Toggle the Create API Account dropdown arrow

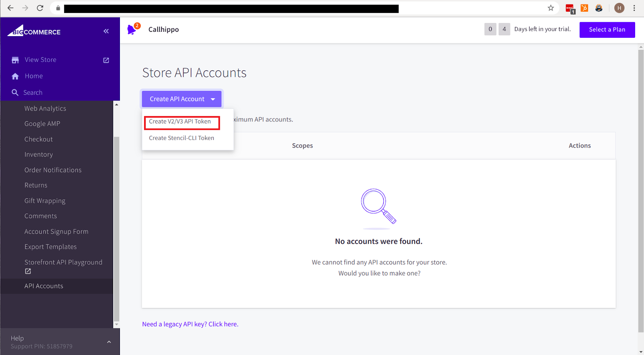(213, 99)
